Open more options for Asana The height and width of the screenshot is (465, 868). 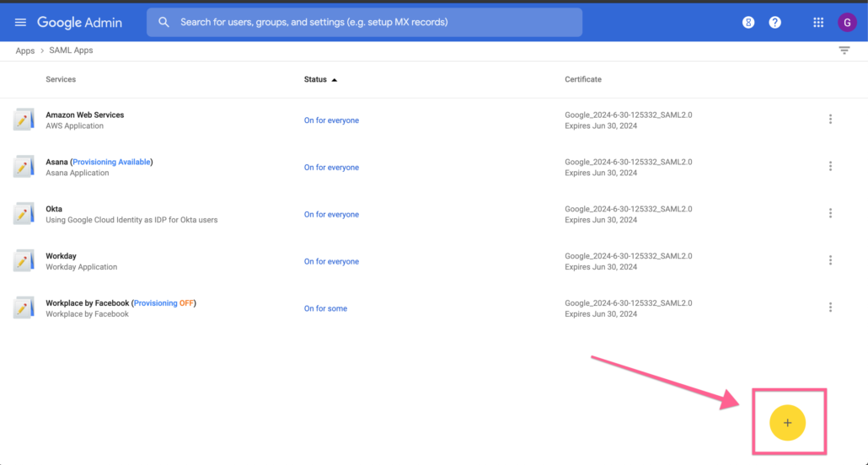830,166
